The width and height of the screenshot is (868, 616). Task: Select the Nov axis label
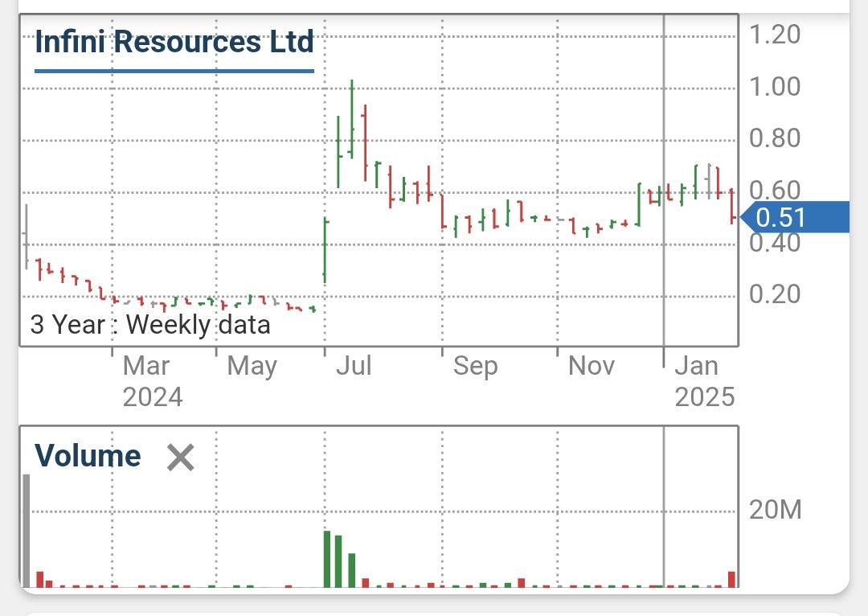pos(591,366)
